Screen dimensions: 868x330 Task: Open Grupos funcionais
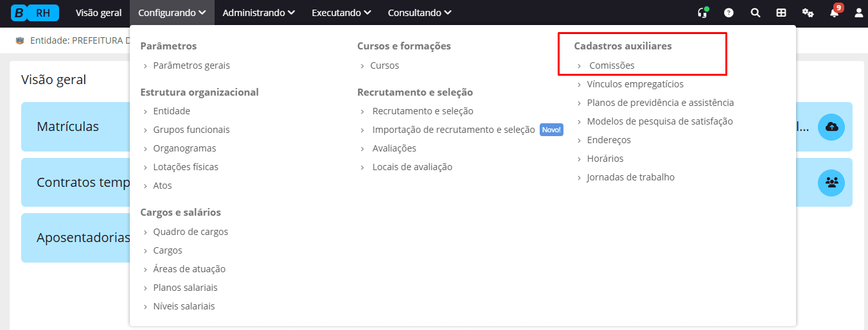click(191, 130)
